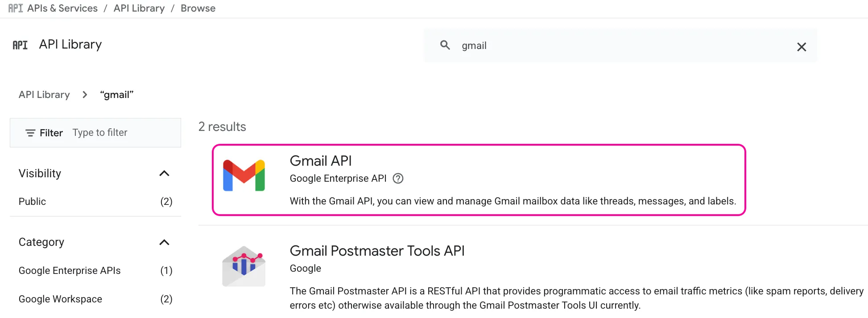Screen dimensions: 868x318
Task: Focus the gmail search field
Action: tap(620, 45)
